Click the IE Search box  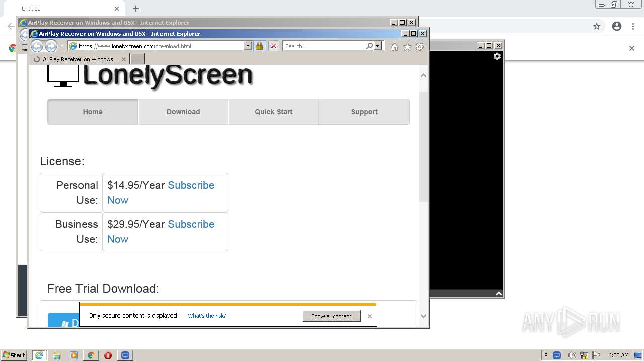point(325,46)
